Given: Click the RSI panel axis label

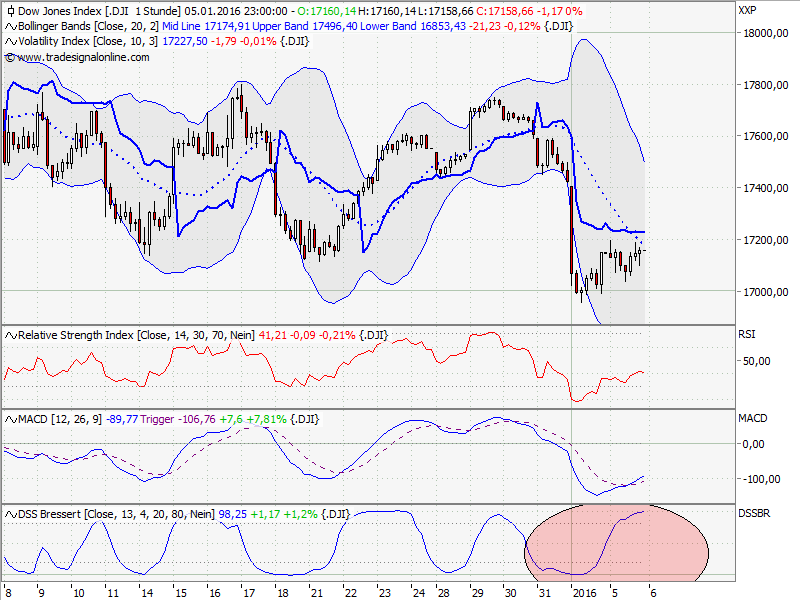Looking at the screenshot, I should click(746, 334).
